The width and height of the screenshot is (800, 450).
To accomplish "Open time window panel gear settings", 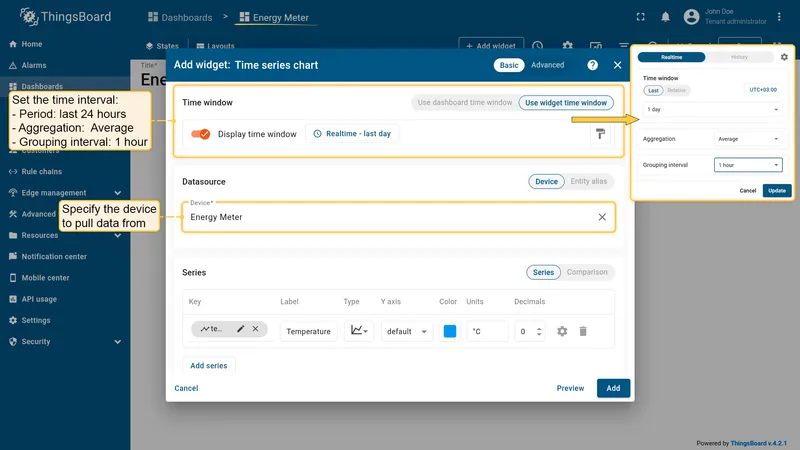I will pyautogui.click(x=784, y=57).
